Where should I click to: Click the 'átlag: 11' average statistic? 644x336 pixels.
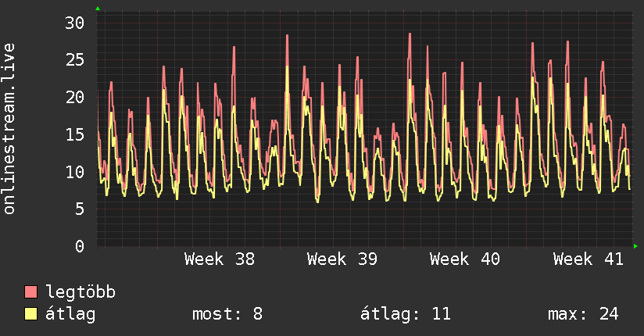point(406,314)
